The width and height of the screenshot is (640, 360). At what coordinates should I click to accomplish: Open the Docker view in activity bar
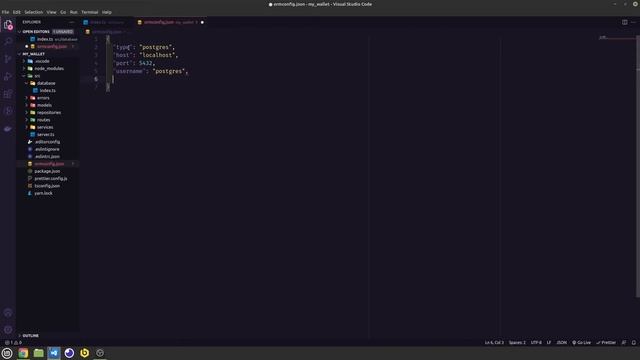(x=8, y=129)
